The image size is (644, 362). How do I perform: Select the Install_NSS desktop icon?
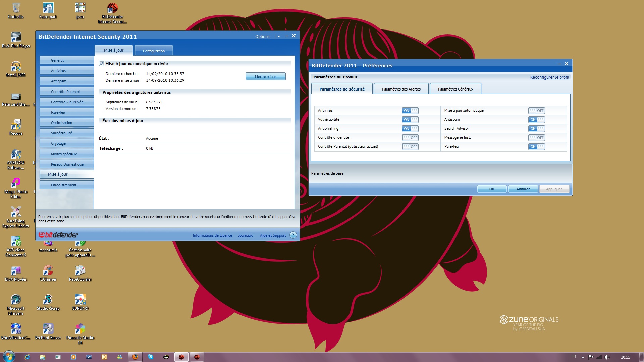tap(16, 69)
